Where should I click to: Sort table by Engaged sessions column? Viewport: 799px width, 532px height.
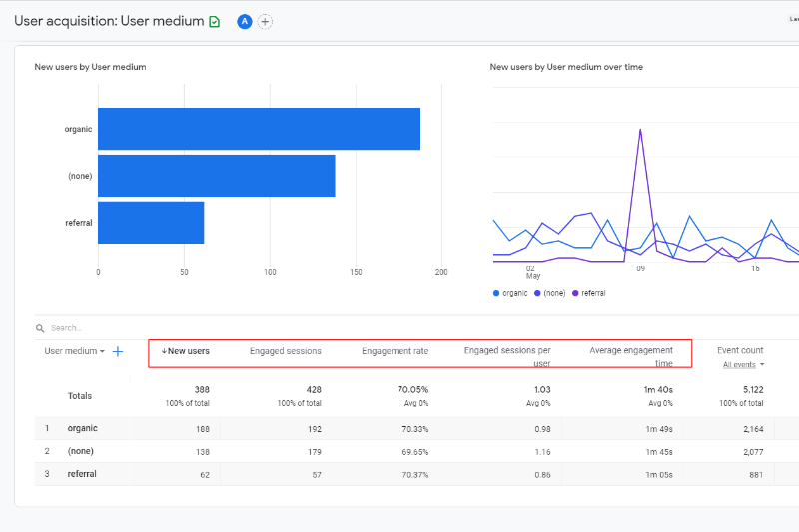click(x=285, y=351)
